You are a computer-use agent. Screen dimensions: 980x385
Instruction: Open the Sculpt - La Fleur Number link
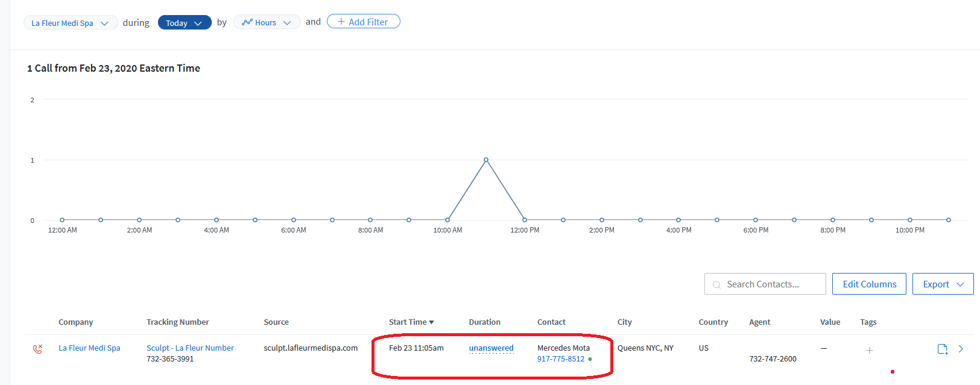coord(190,348)
